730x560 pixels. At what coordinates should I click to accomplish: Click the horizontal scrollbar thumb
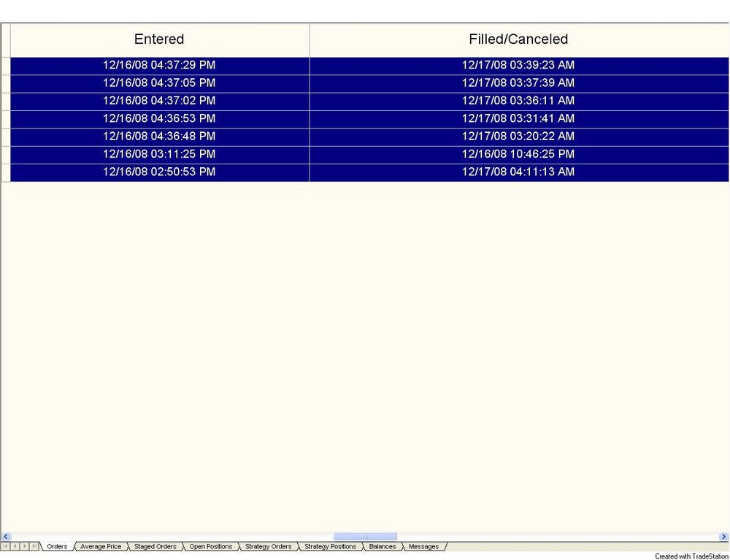[365, 537]
